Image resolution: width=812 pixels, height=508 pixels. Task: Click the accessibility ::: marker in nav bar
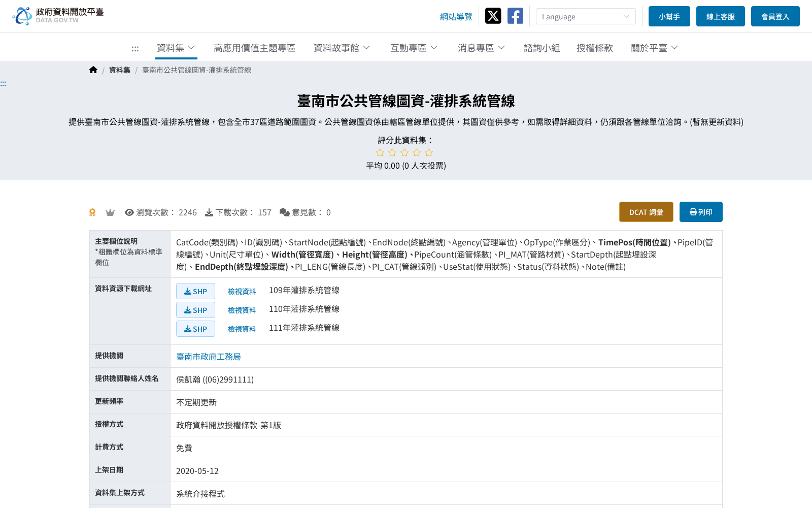(135, 49)
